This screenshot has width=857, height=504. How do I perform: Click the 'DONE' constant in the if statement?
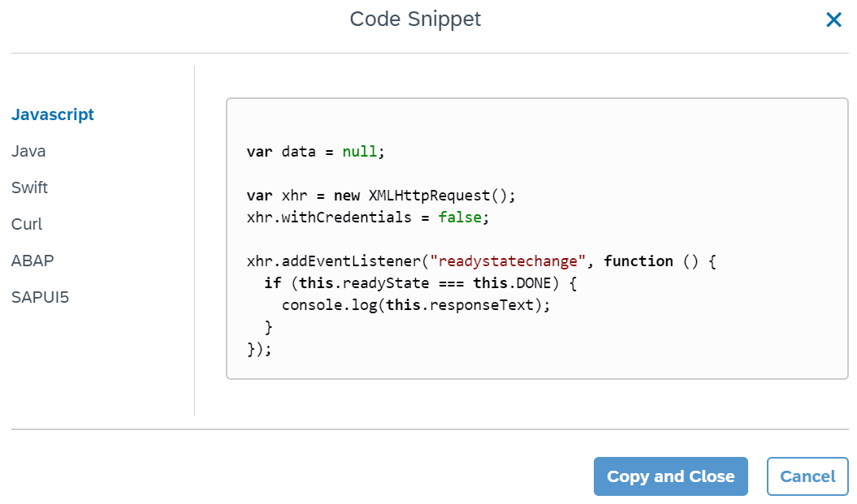point(534,283)
